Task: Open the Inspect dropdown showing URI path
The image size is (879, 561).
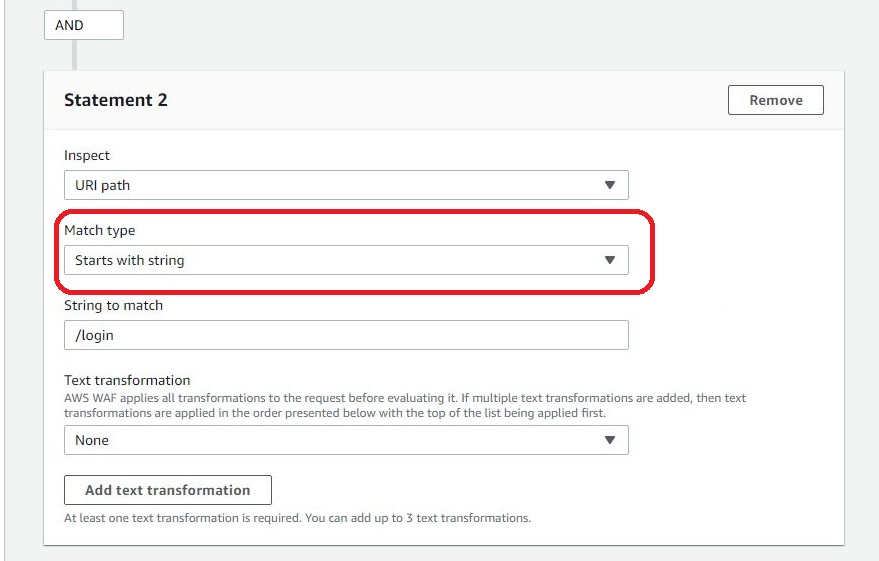Action: (x=345, y=185)
